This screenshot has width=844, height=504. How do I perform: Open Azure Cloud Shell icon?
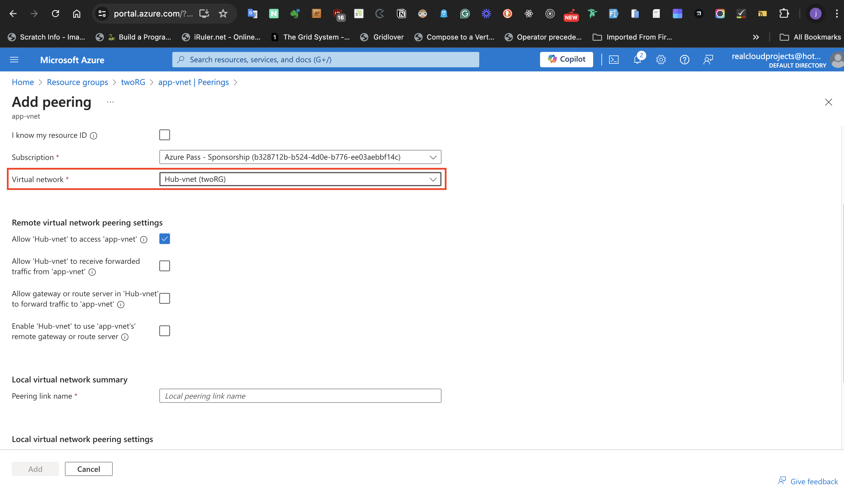614,60
